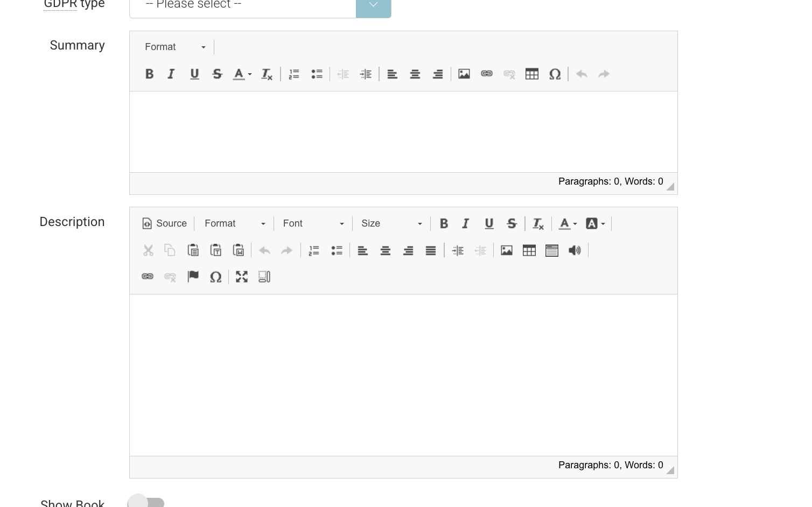
Task: Paste from Word in the Description toolbar
Action: 238,250
